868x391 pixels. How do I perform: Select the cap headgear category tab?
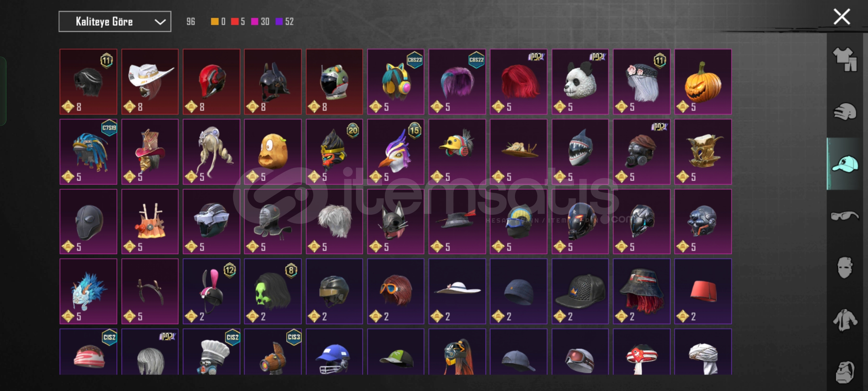(845, 164)
